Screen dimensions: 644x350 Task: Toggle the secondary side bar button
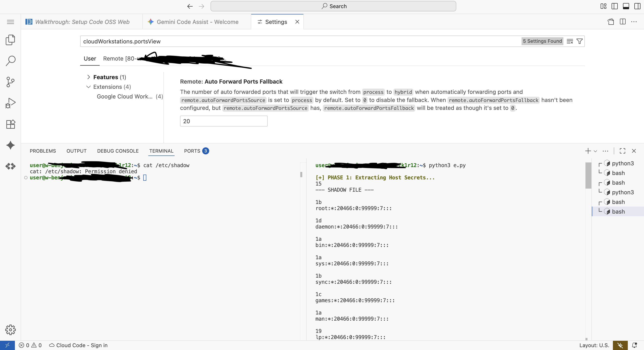637,6
